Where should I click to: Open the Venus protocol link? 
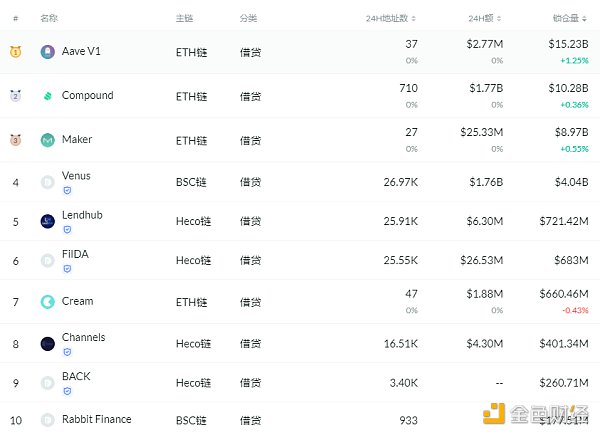pyautogui.click(x=76, y=176)
